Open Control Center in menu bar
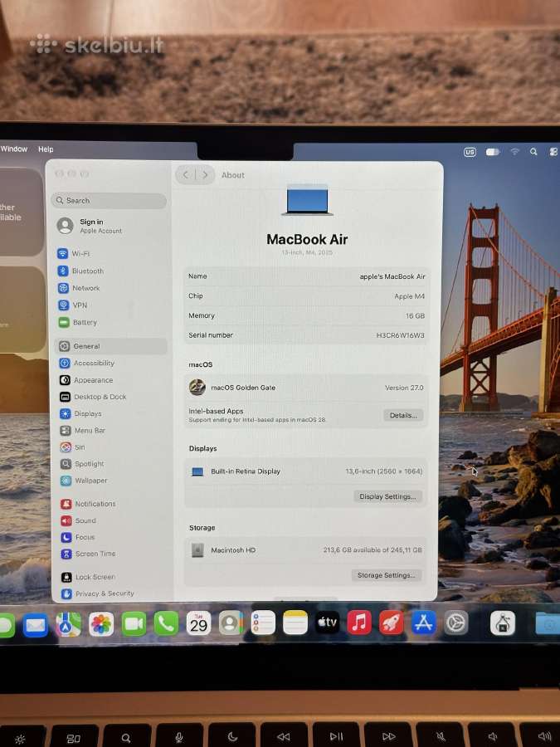 click(x=553, y=152)
